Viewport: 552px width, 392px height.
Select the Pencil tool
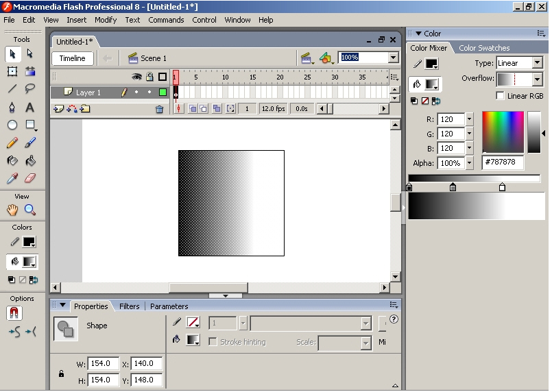12,143
